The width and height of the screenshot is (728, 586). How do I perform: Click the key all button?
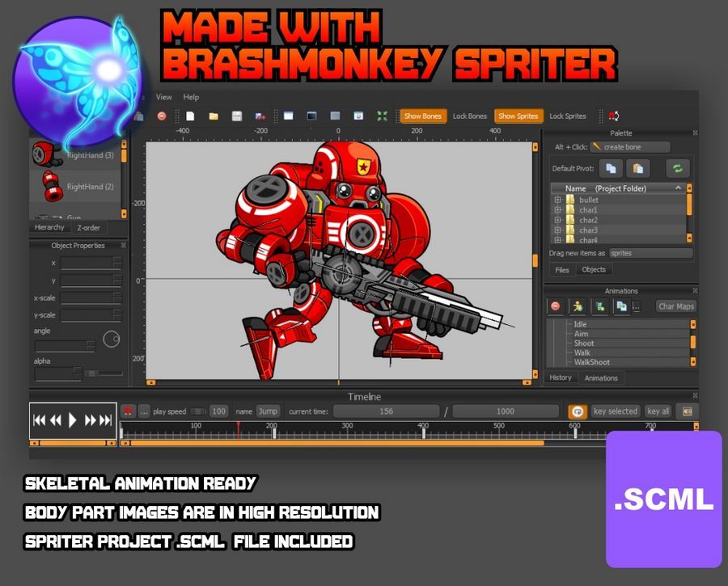658,411
